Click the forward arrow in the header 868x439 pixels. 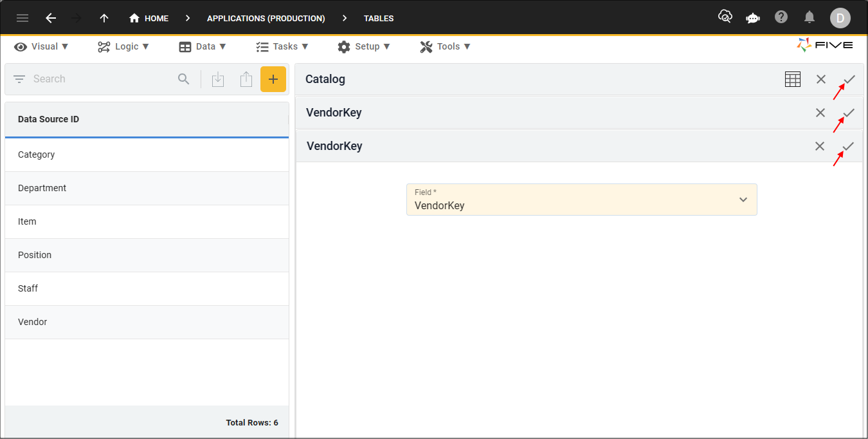77,18
